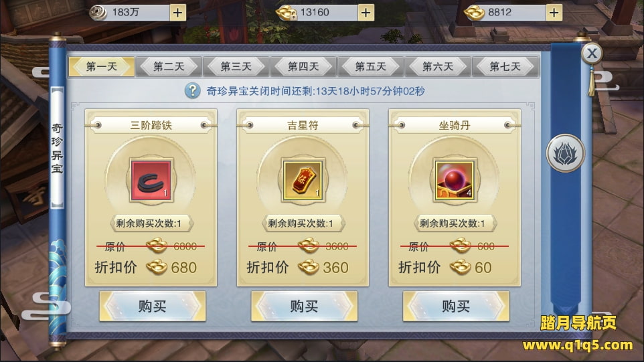
Task: Open the 第七天 tab
Action: coord(505,66)
